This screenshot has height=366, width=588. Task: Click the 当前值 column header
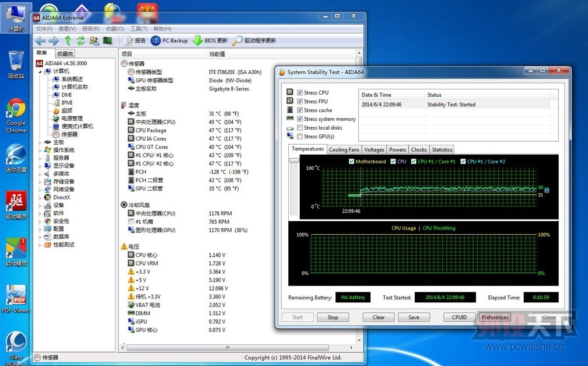point(217,54)
